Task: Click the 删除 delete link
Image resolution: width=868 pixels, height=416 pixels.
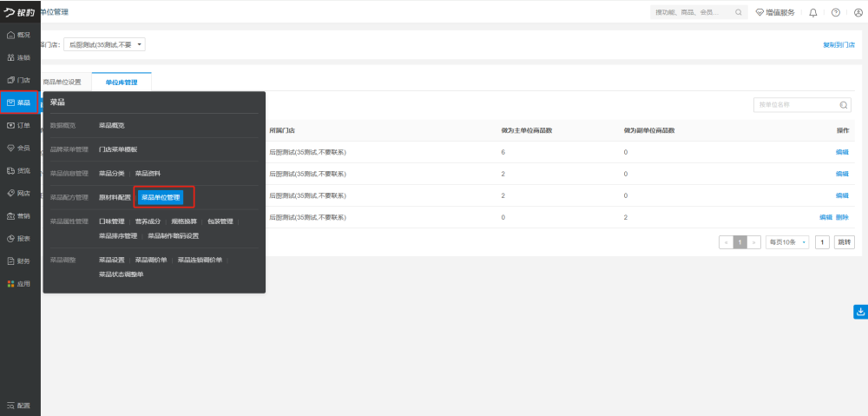Action: pyautogui.click(x=842, y=217)
